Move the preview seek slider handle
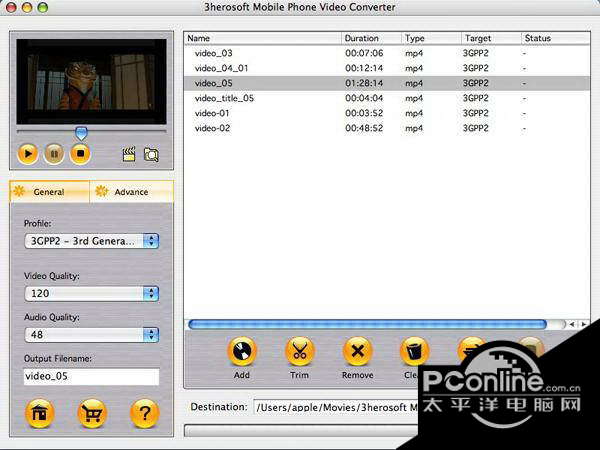The height and width of the screenshot is (450, 600). pyautogui.click(x=81, y=134)
